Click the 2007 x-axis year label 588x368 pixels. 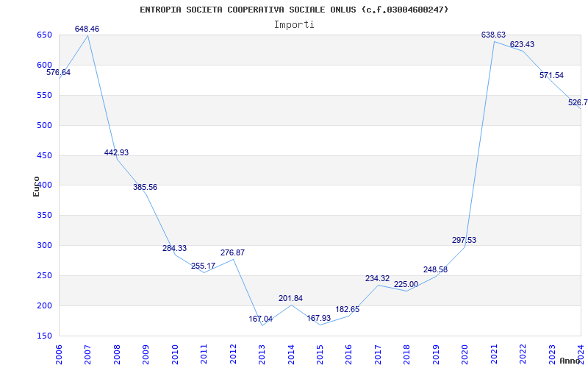coord(87,353)
